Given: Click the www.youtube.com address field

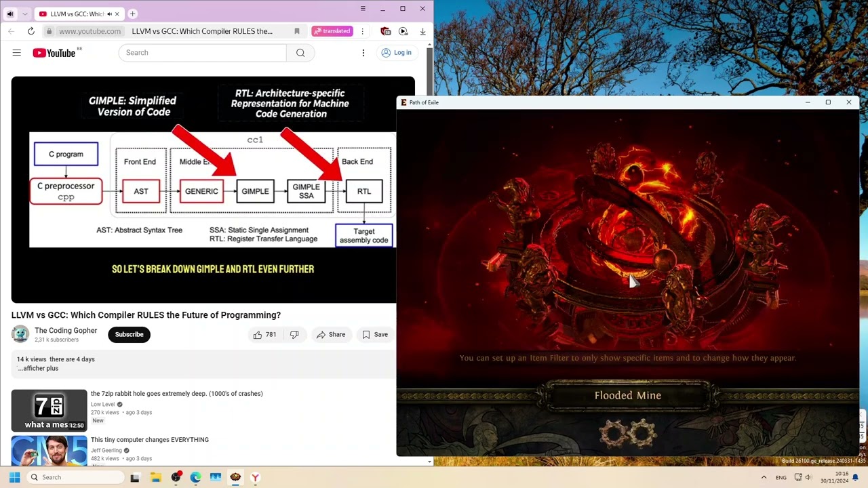Looking at the screenshot, I should click(x=90, y=31).
